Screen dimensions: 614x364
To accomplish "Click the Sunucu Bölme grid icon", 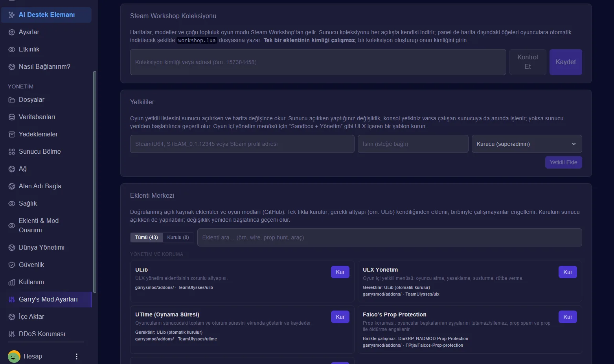I will point(12,152).
